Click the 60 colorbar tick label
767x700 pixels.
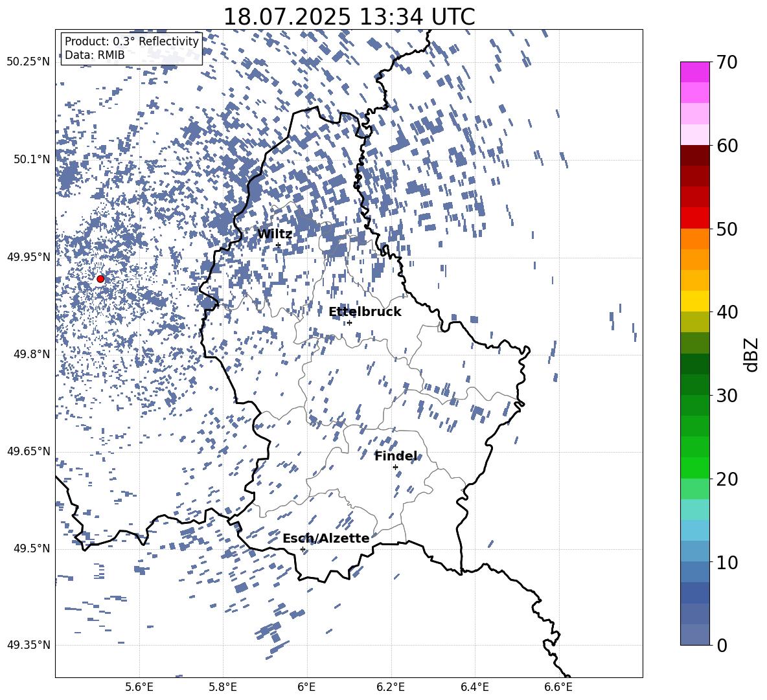[727, 146]
